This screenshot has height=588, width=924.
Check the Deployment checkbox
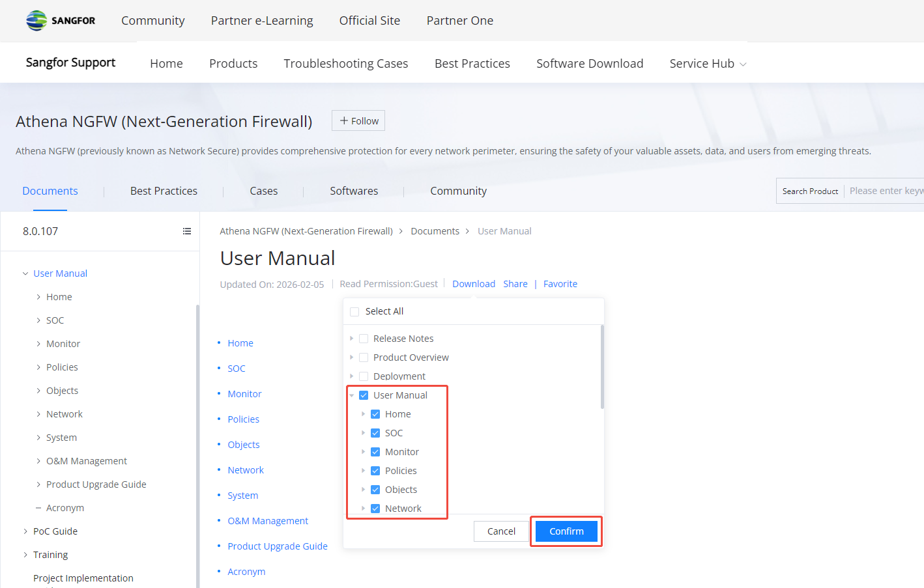364,376
